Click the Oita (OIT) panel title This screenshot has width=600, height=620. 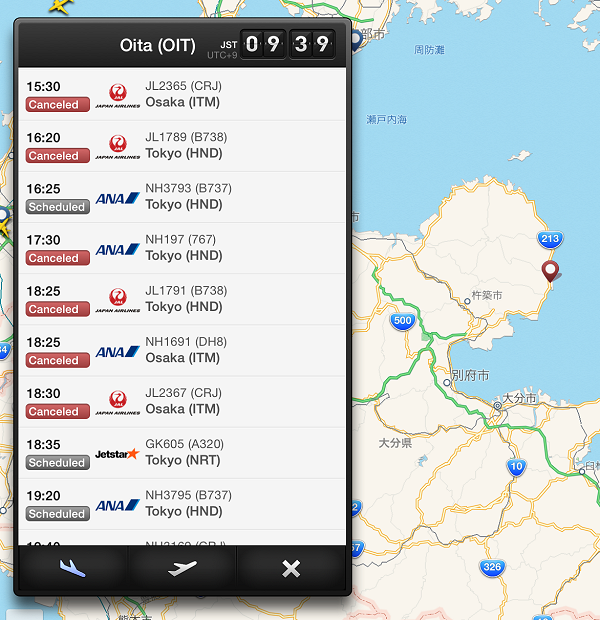157,45
